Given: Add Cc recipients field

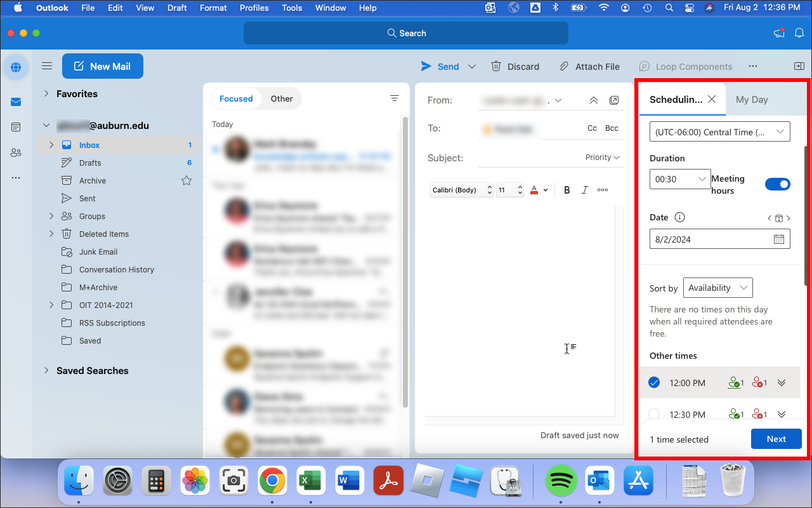Looking at the screenshot, I should coord(592,128).
